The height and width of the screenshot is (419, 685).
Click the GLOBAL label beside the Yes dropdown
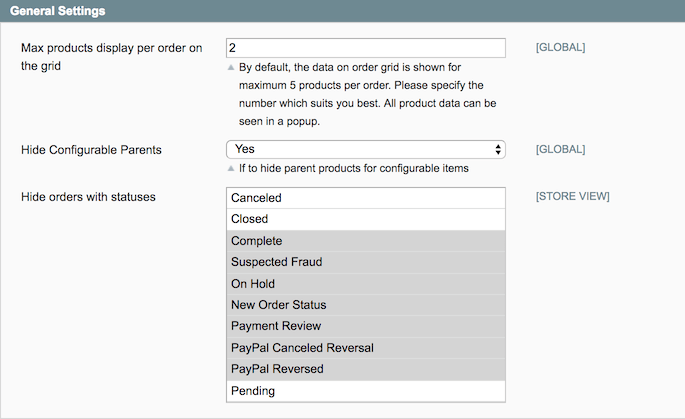click(x=560, y=149)
